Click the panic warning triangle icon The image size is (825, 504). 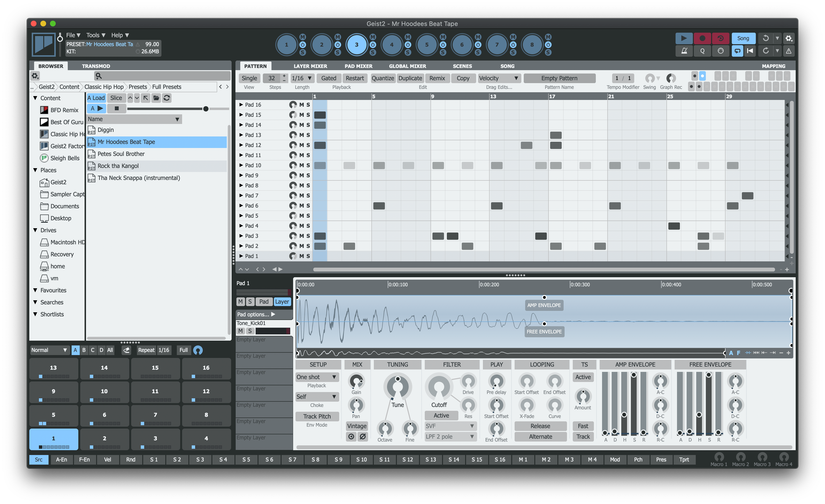pyautogui.click(x=788, y=51)
